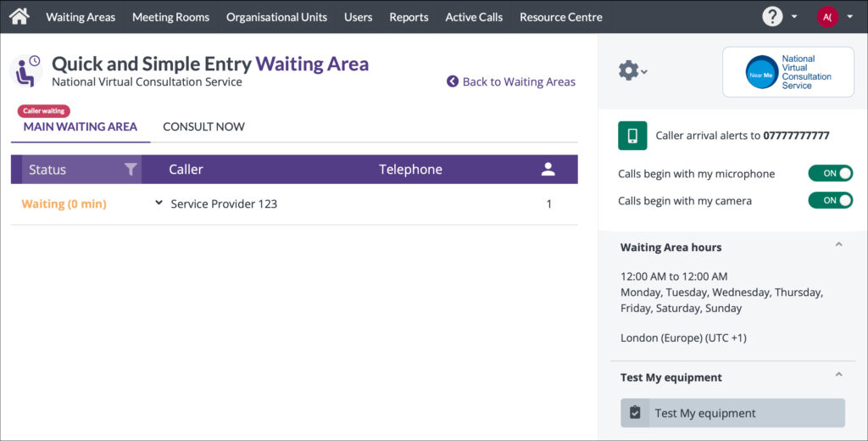
Task: Click the user avatar in top bar
Action: pos(826,17)
